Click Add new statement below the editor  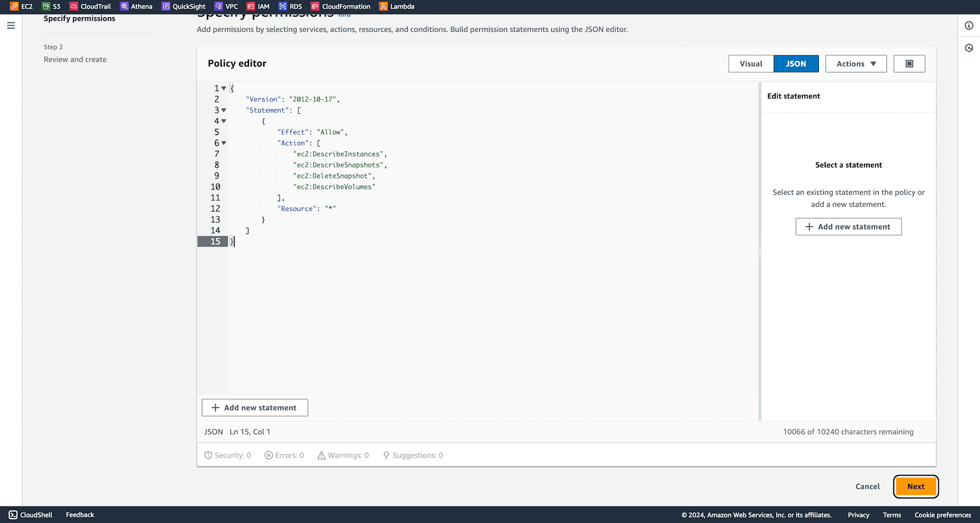coord(255,407)
